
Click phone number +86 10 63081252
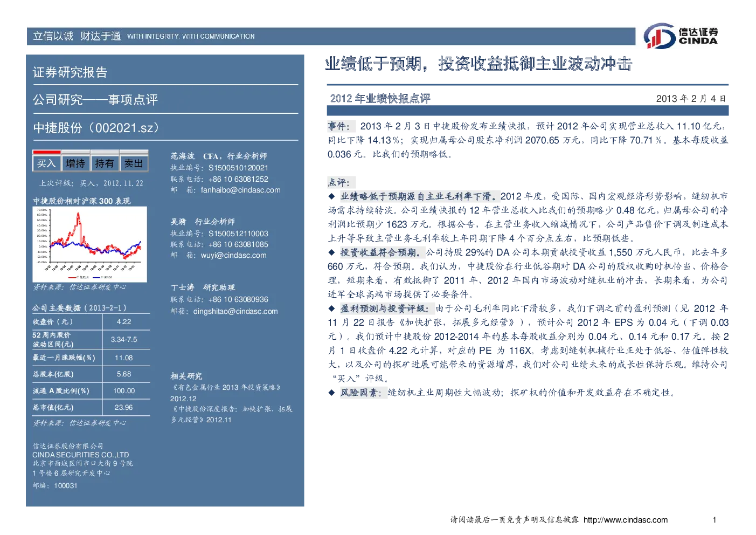(x=238, y=179)
